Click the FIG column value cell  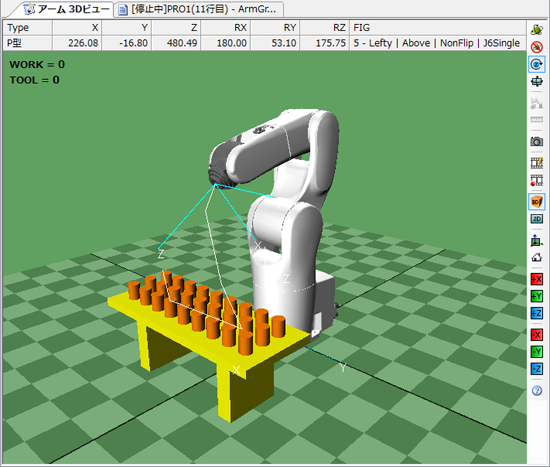pyautogui.click(x=438, y=43)
